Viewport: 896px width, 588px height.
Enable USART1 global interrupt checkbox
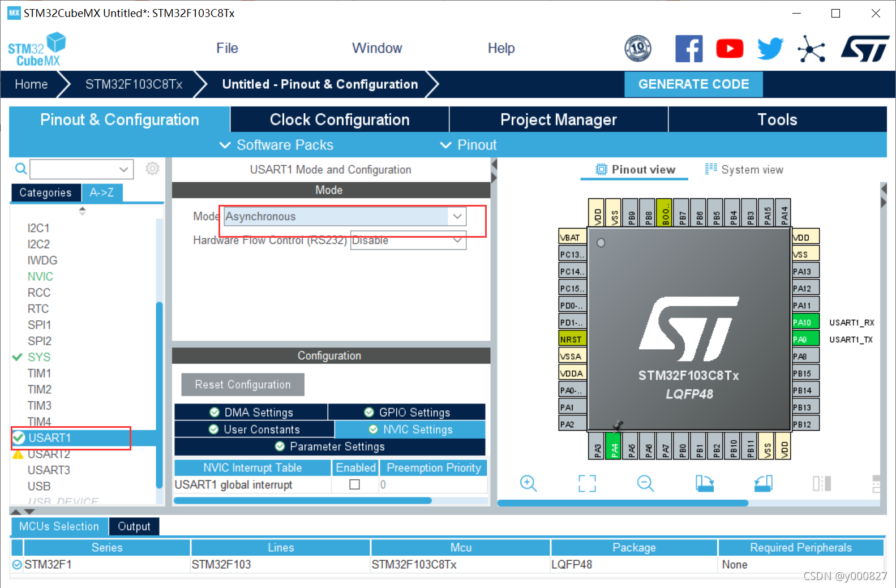coord(355,484)
